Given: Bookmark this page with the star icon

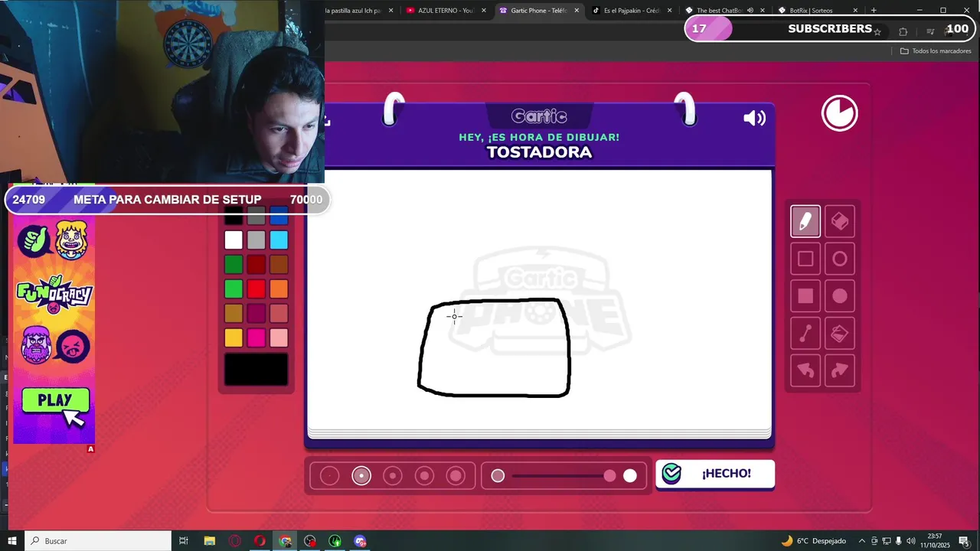Looking at the screenshot, I should pos(877,31).
